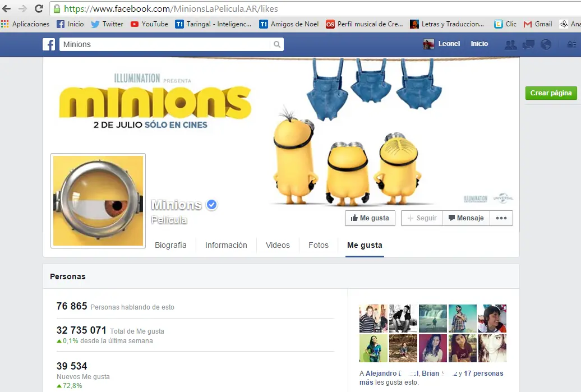Click the 39 534 Nuevos Me gusta figure
The height and width of the screenshot is (392, 581).
tap(72, 366)
